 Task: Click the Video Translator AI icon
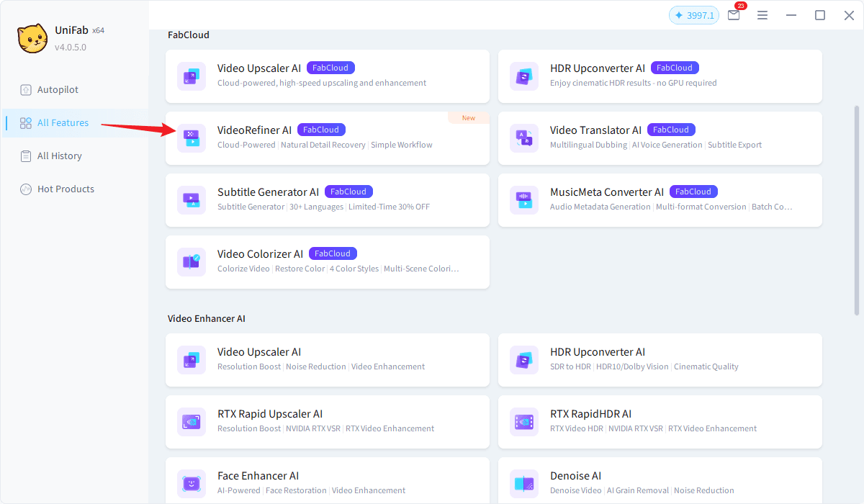(524, 138)
